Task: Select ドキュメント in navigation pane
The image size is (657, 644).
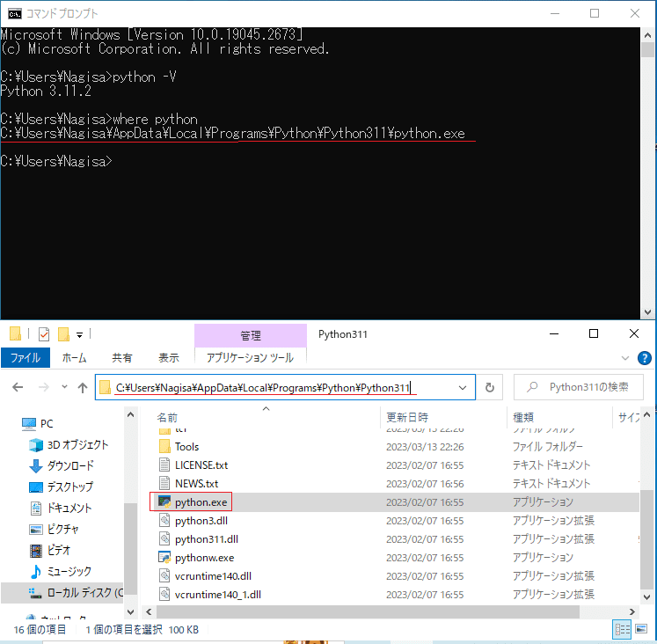Action: 61,508
